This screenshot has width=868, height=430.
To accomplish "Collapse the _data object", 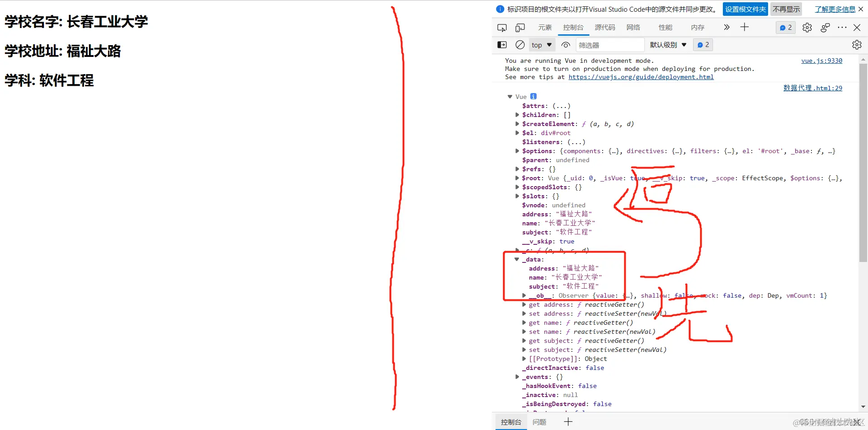I will click(x=517, y=259).
